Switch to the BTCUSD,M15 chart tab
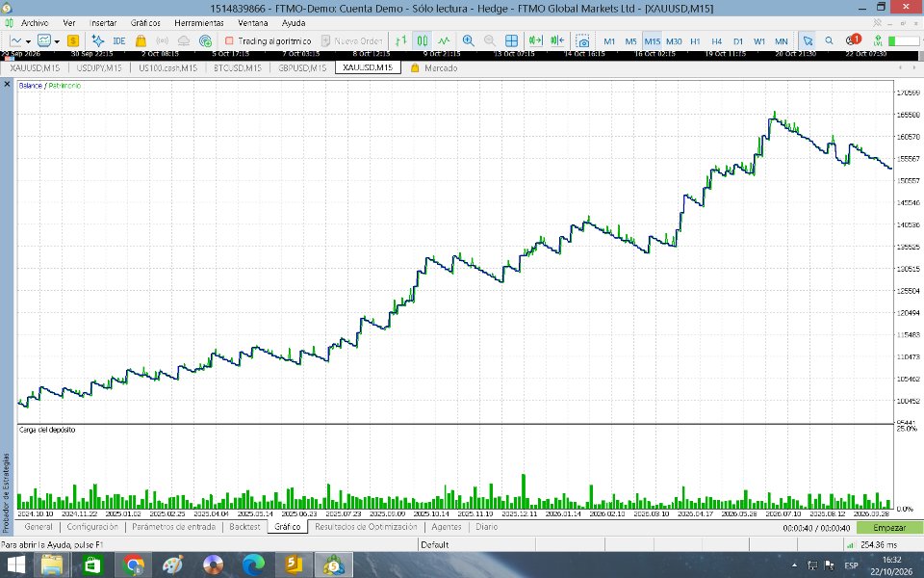 [x=238, y=67]
